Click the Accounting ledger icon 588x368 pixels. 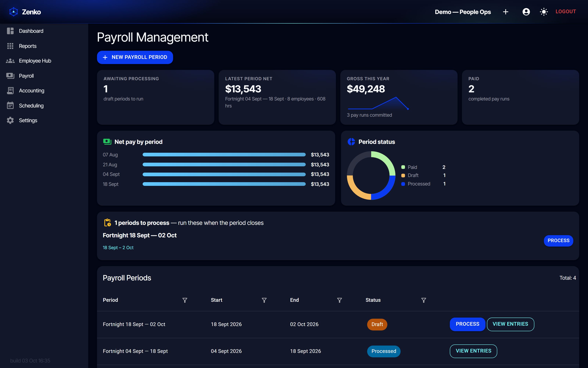10,91
